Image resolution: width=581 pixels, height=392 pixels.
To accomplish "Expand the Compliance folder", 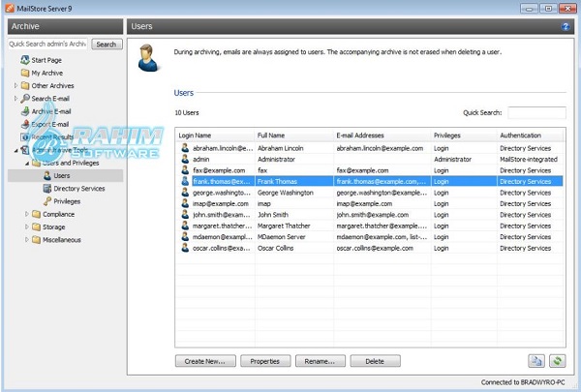I will [26, 214].
